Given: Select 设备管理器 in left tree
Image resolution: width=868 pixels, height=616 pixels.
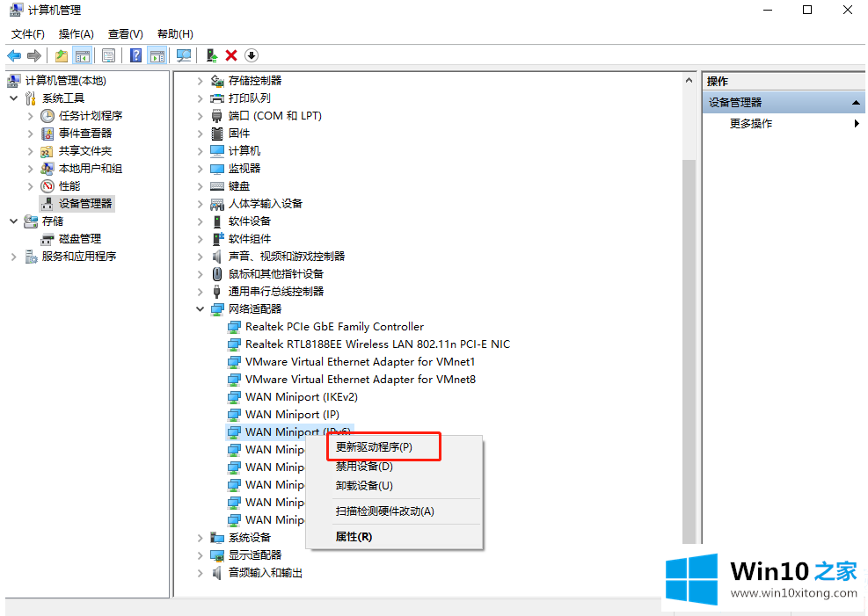Looking at the screenshot, I should [x=85, y=204].
